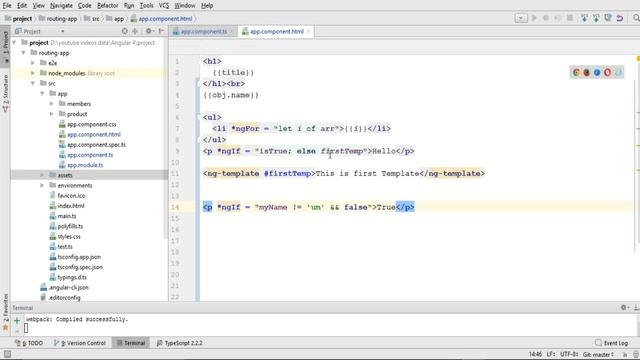640x360 pixels.
Task: Click the first VCS Update Project icon
Action: coord(584,18)
